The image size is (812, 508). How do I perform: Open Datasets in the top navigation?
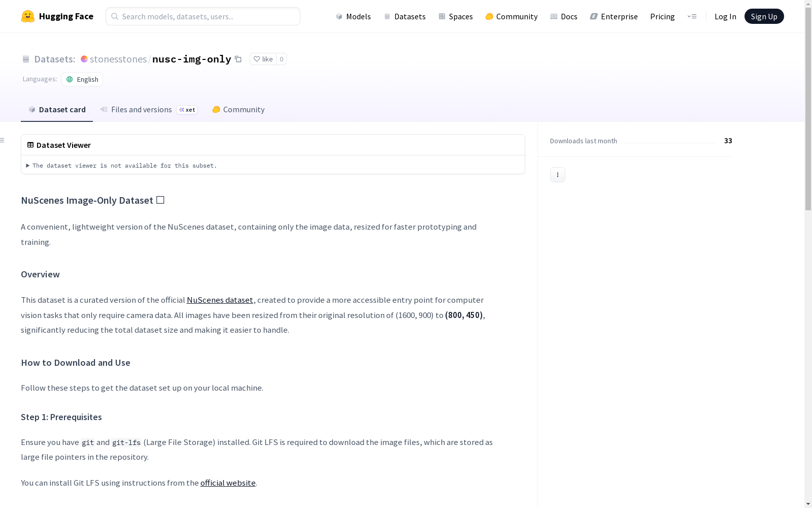tap(404, 16)
